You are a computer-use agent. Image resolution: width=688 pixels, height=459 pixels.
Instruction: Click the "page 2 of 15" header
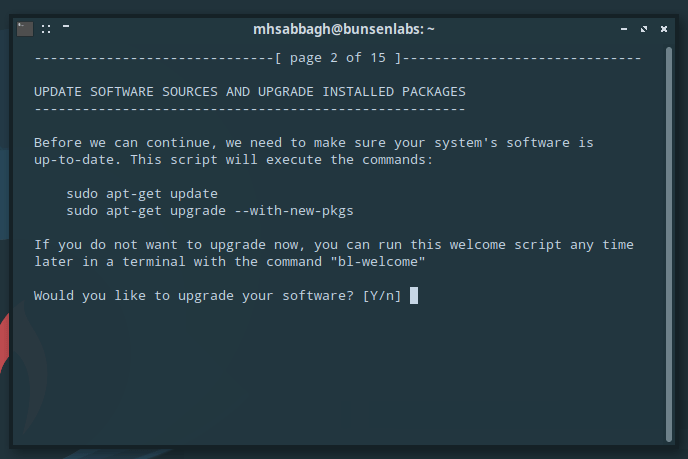pyautogui.click(x=338, y=58)
